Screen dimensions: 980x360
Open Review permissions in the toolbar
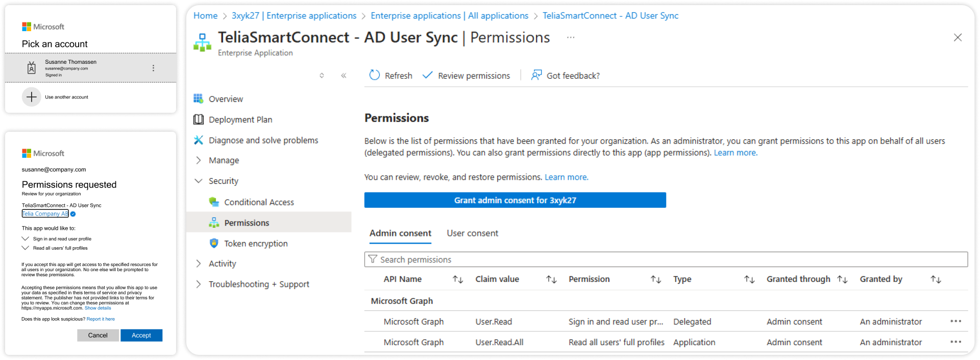[x=467, y=76]
